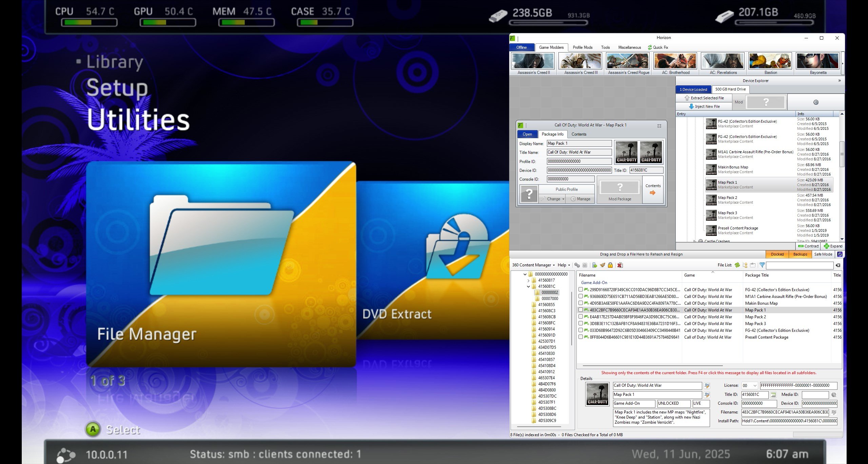Open the 360 Content Manager dropdown menu

533,265
